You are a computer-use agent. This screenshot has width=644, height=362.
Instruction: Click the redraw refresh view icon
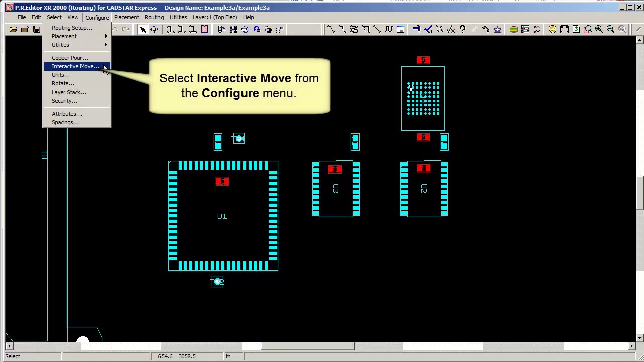point(576,29)
